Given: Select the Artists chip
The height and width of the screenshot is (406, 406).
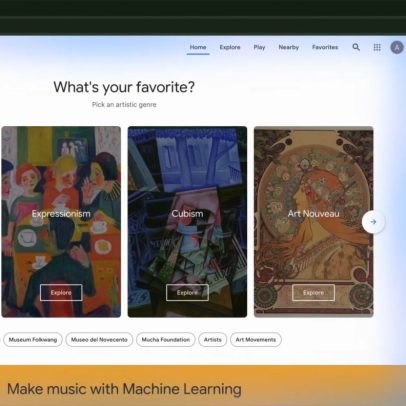Looking at the screenshot, I should [x=213, y=340].
